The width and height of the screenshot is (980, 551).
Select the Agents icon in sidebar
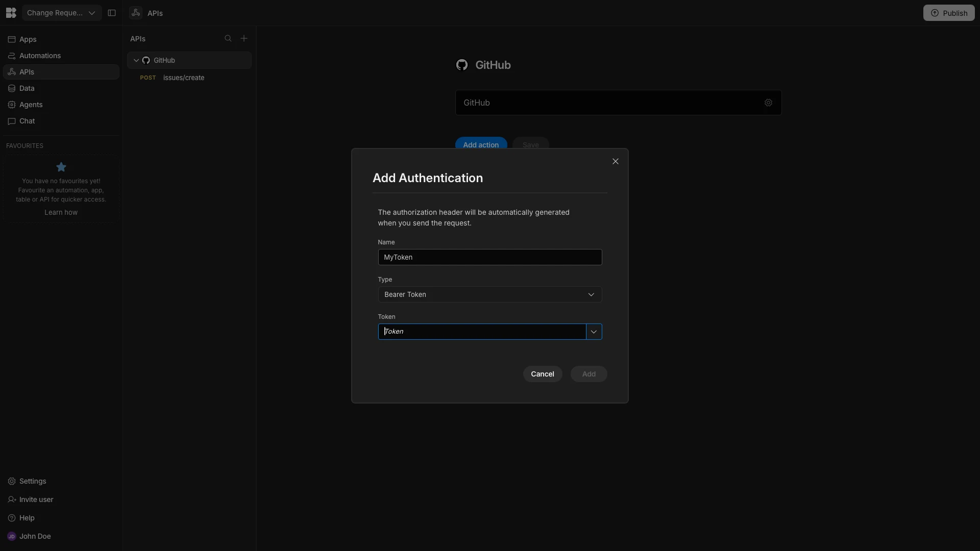[11, 105]
